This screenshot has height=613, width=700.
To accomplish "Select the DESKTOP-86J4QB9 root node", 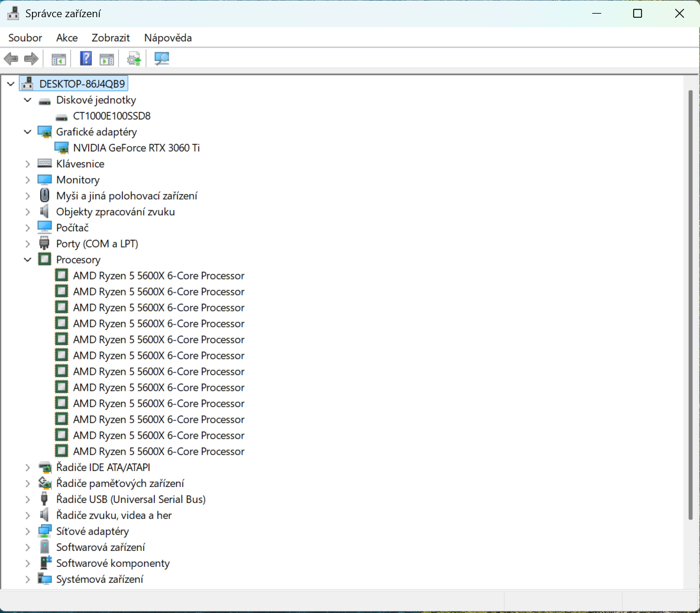I will pos(82,84).
